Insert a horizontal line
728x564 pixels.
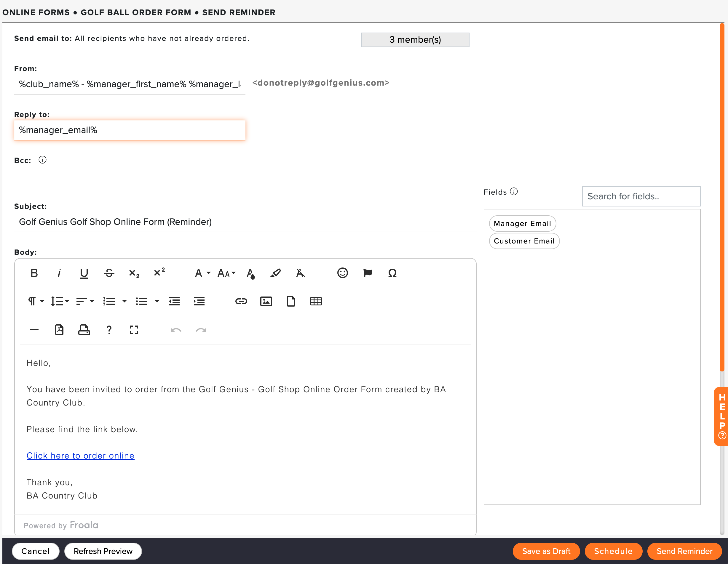(34, 330)
